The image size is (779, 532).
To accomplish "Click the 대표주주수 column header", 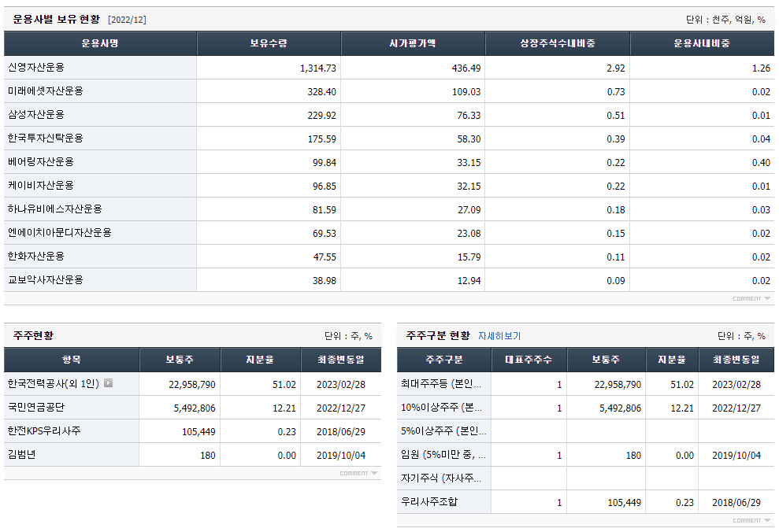I will [x=529, y=360].
